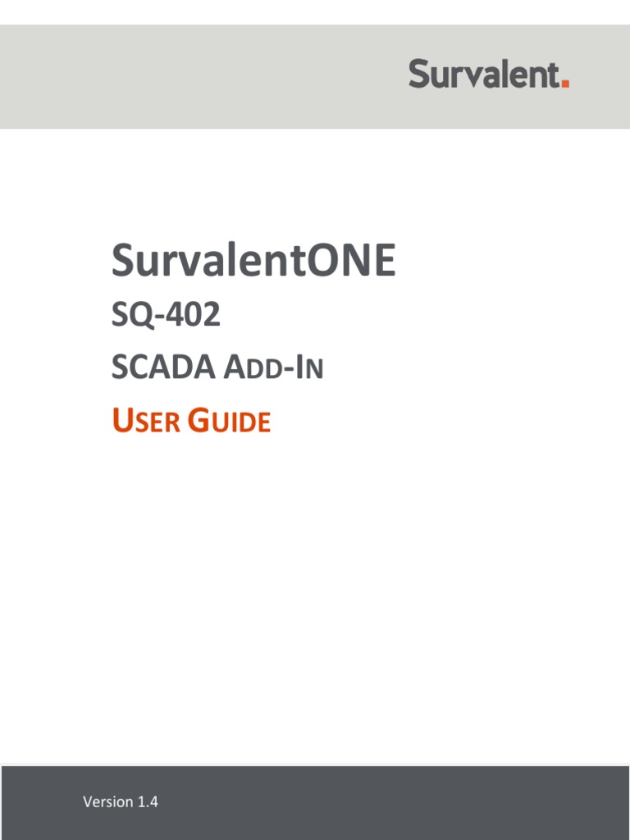The image size is (630, 840).
Task: Click the Version 1.4 footer text
Action: [121, 801]
